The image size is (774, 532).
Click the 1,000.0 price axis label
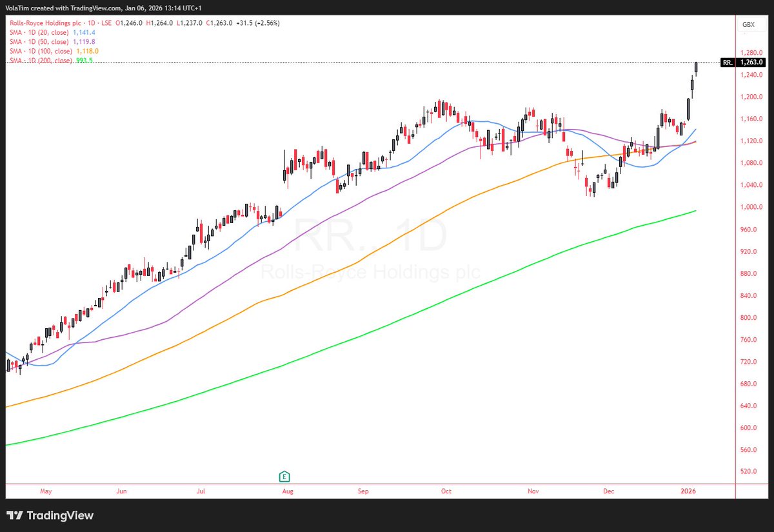click(x=753, y=207)
